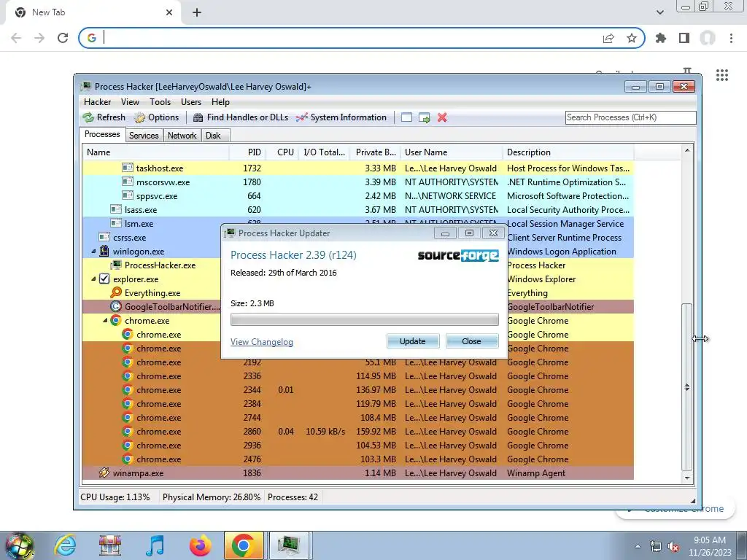
Task: Click scrollbar down arrow in process list
Action: (x=687, y=477)
